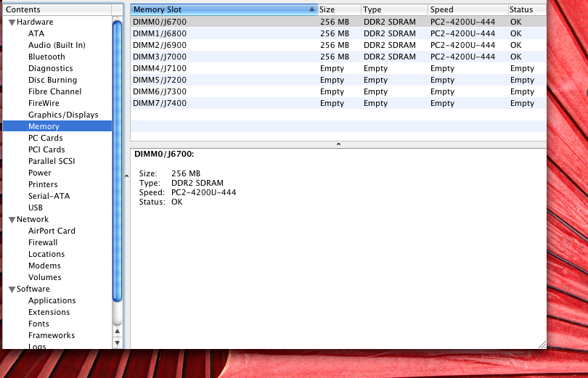Click the horizontal split pane handle
The height and width of the screenshot is (378, 588).
[x=338, y=144]
